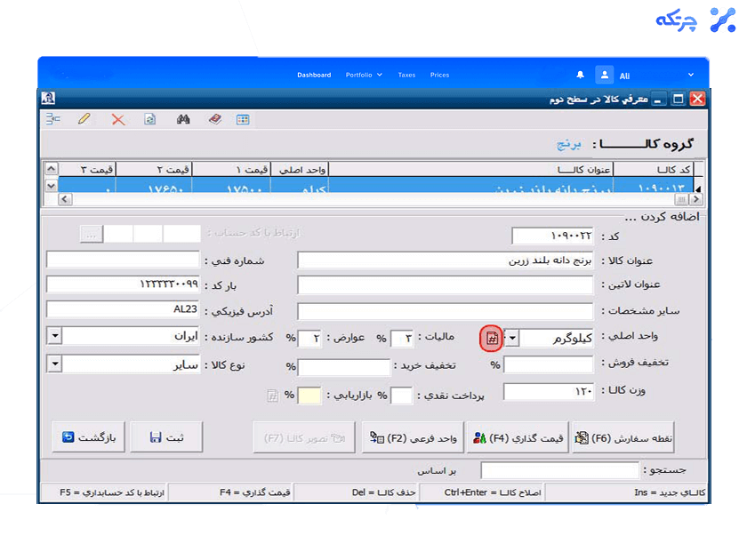The width and height of the screenshot is (747, 560).
Task: Click the table scroll down arrow
Action: coord(52,185)
